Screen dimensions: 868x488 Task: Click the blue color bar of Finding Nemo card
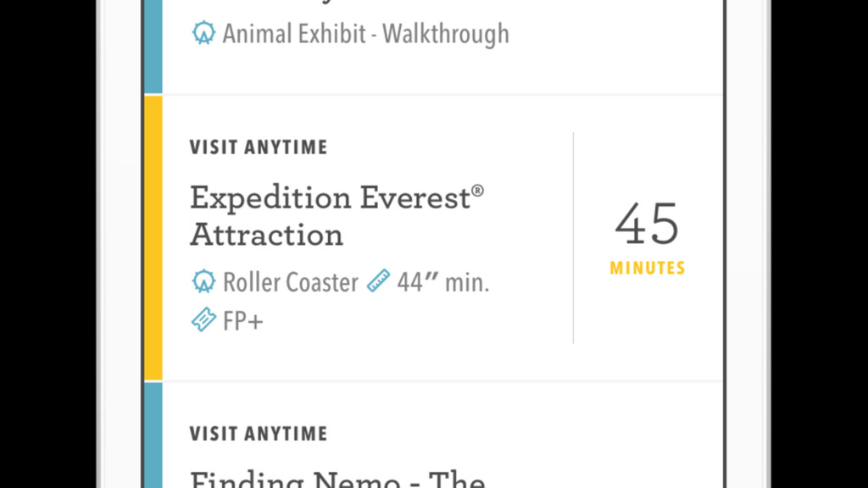153,435
